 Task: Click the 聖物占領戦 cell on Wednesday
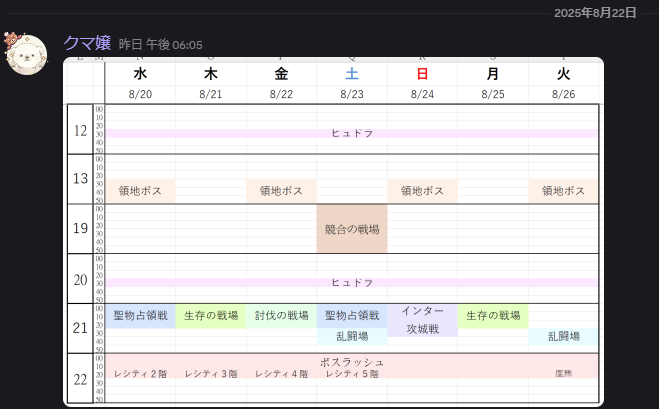pyautogui.click(x=140, y=316)
